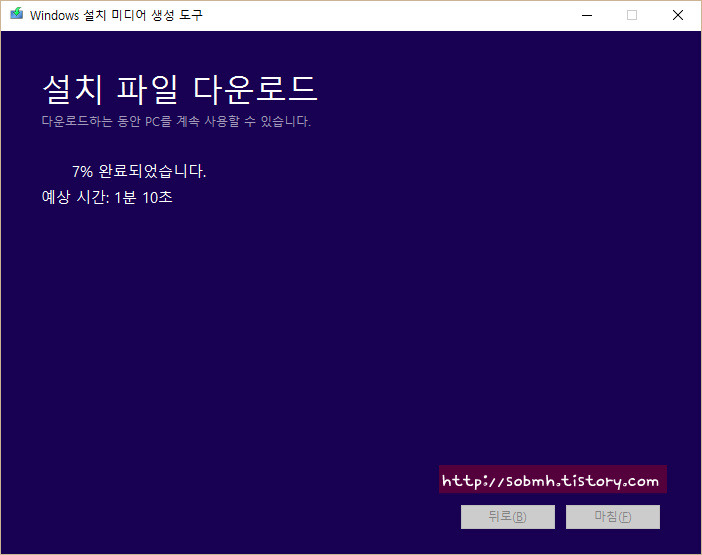Screen dimensions: 702x555
Task: Click the disabled maximize window button
Action: 632,15
